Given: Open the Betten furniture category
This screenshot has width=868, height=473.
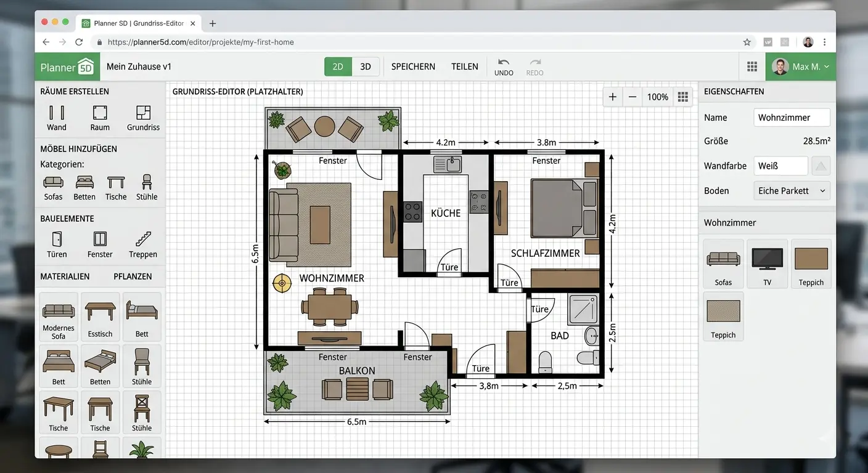Looking at the screenshot, I should 84,187.
